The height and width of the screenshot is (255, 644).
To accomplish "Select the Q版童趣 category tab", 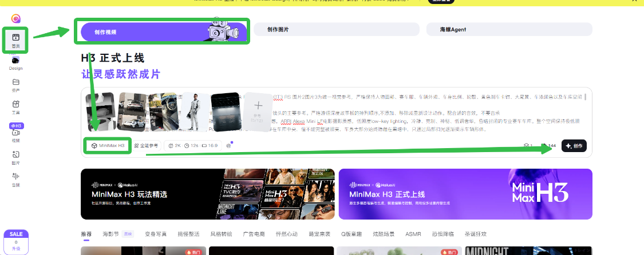I will (351, 234).
